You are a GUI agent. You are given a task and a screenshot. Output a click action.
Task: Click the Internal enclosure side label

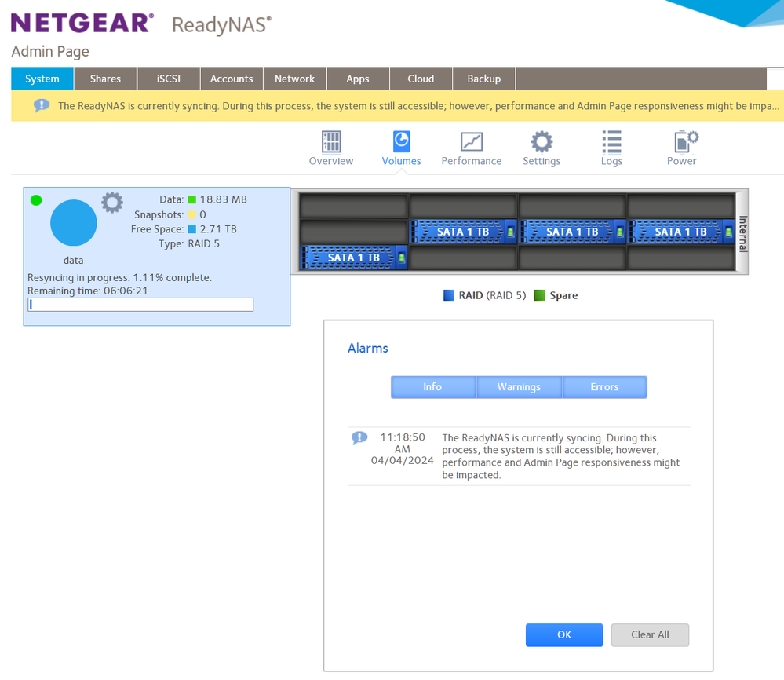coord(742,233)
